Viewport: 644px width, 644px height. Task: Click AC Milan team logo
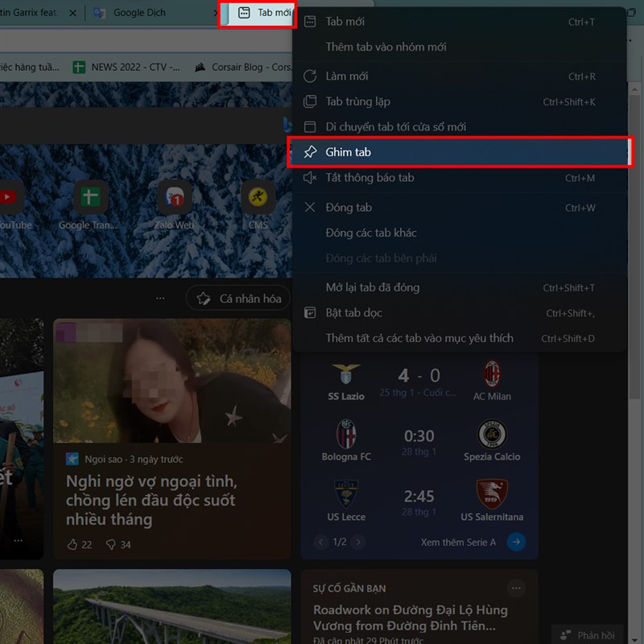[x=492, y=374]
